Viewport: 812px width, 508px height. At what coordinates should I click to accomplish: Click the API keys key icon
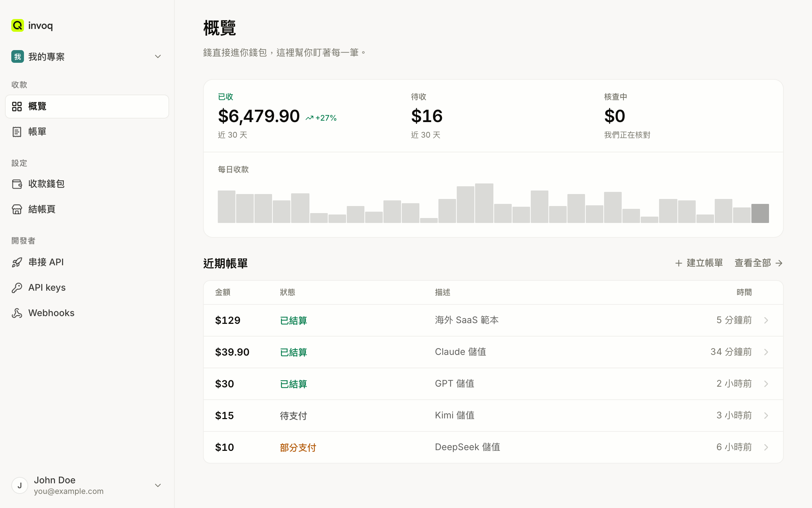tap(17, 288)
